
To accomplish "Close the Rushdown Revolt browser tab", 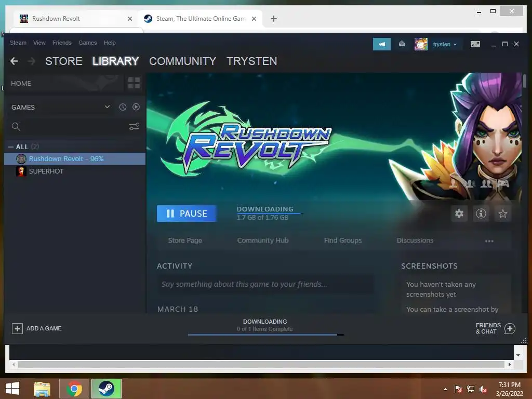I will (x=129, y=19).
